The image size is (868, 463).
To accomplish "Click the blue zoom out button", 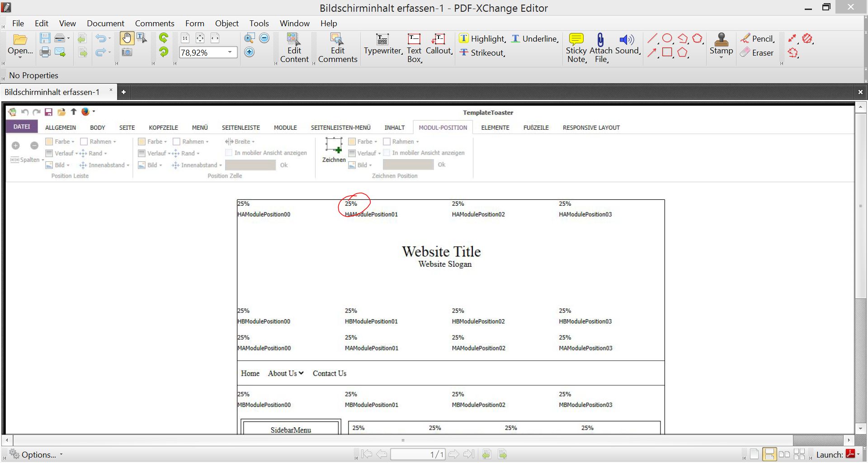I will (x=264, y=38).
